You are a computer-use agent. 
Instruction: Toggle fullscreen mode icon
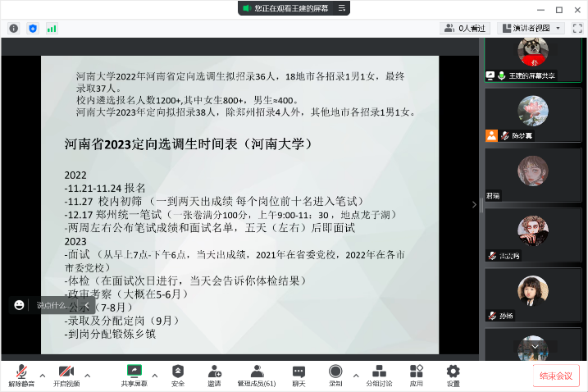pos(577,28)
